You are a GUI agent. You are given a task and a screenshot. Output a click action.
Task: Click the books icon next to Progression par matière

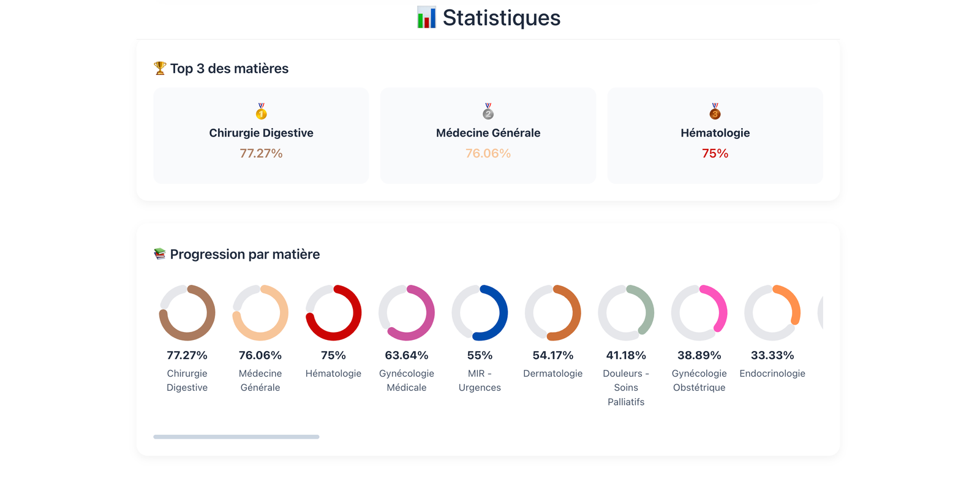pos(159,254)
